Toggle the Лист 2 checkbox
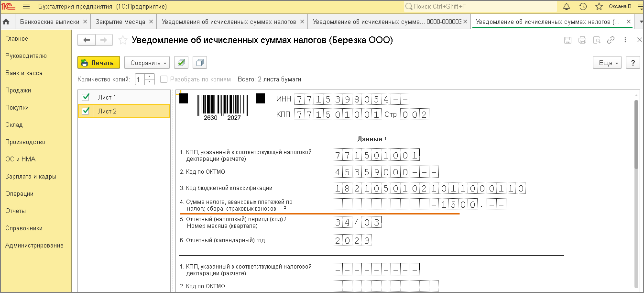The height and width of the screenshot is (293, 644). (x=86, y=111)
